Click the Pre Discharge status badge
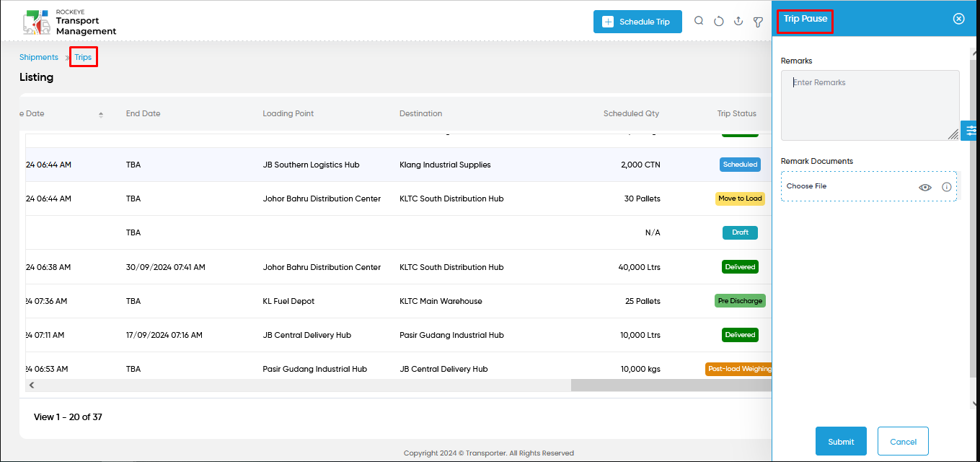Viewport: 980px width, 462px height. 740,301
